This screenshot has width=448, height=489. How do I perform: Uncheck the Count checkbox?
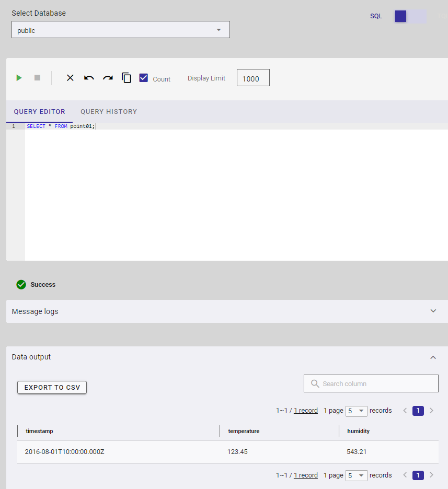(144, 78)
